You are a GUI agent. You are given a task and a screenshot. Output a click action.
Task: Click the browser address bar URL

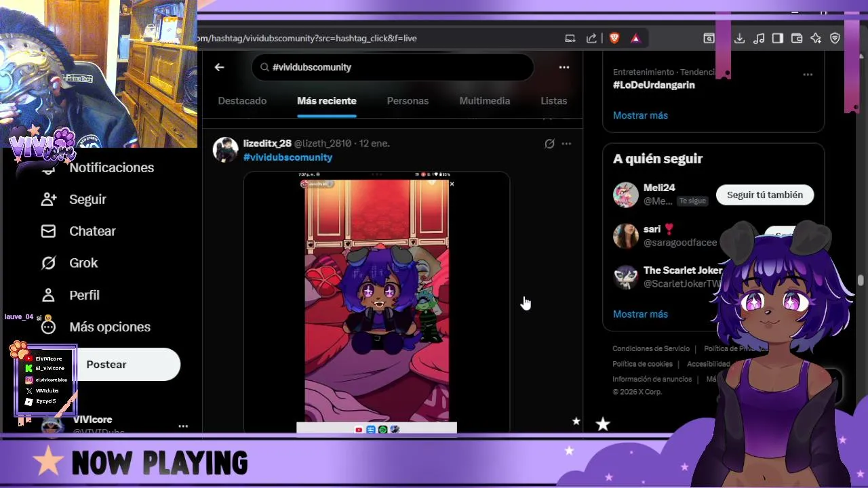pos(309,39)
